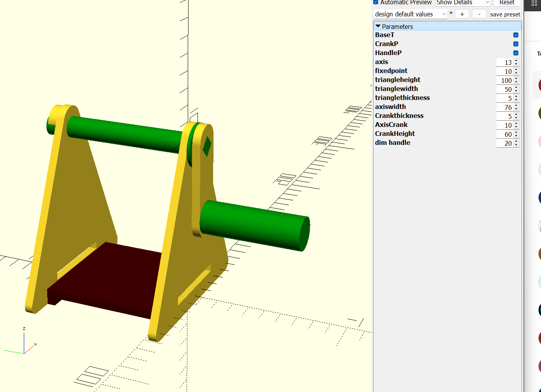Uncheck the CrankP checkbox
Screen dimensions: 541x392
(x=516, y=44)
